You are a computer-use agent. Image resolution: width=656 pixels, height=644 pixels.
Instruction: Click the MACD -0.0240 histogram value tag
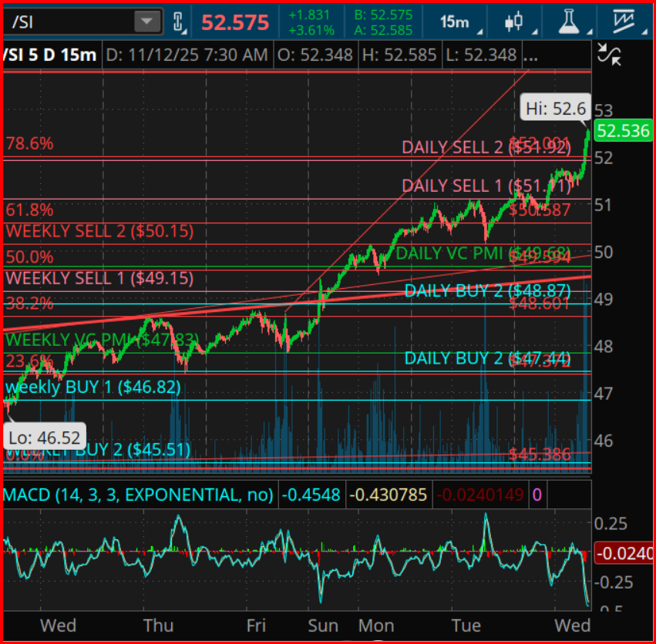click(624, 553)
